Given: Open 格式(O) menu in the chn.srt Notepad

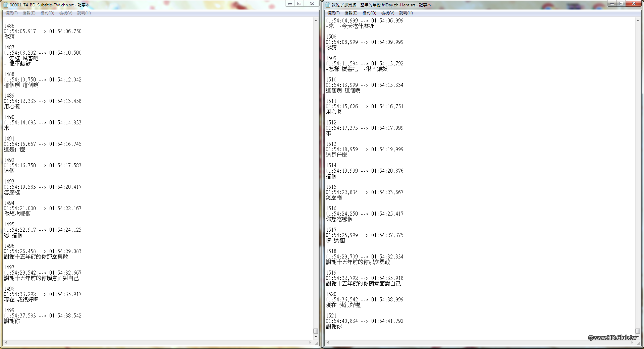Looking at the screenshot, I should coord(47,13).
